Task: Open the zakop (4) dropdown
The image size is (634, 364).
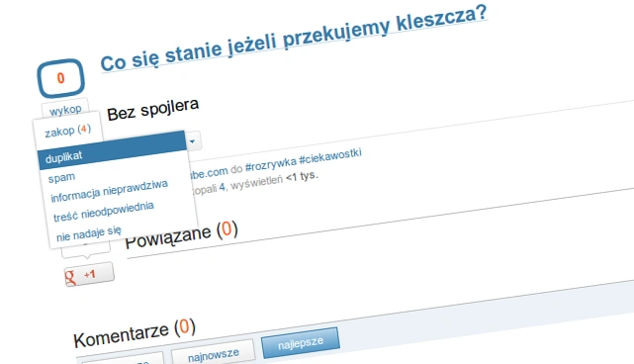Action: pyautogui.click(x=68, y=131)
